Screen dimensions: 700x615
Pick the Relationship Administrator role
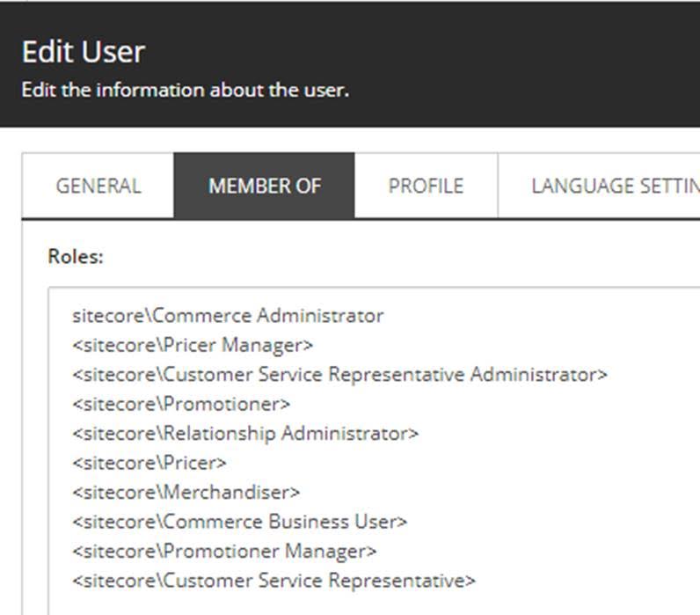245,434
